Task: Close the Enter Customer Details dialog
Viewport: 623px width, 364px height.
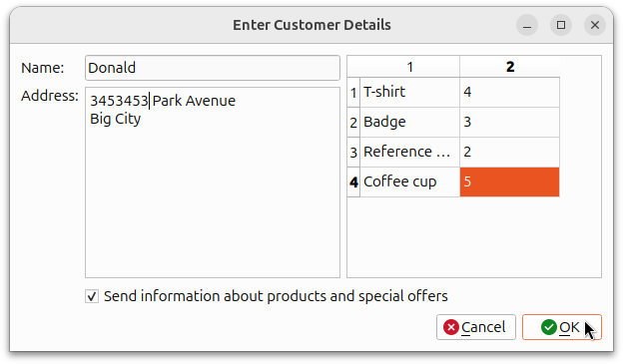Action: [x=595, y=25]
